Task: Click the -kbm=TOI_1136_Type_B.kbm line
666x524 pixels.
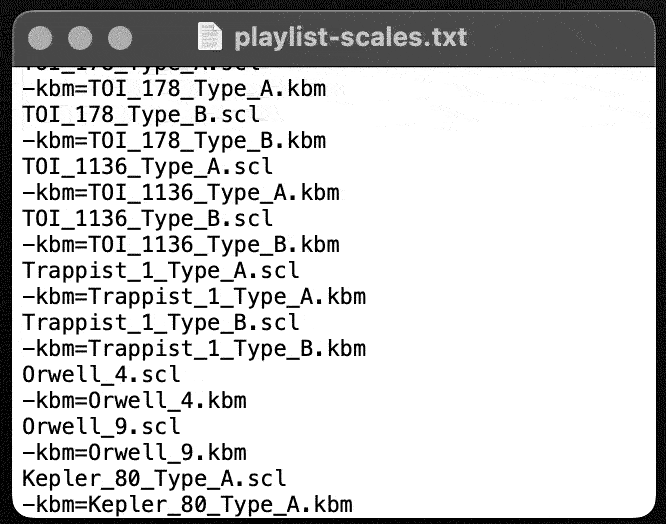Action: [181, 245]
